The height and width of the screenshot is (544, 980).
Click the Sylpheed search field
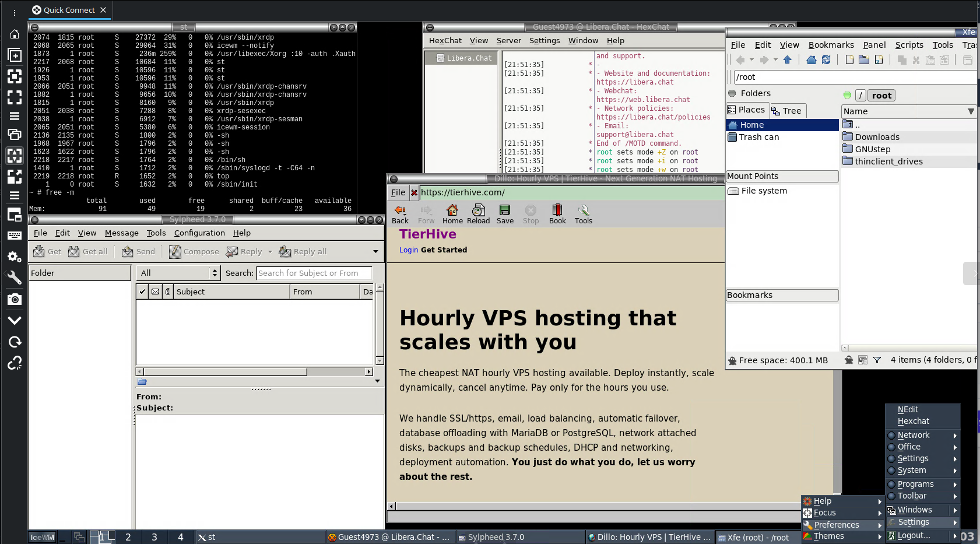(x=314, y=273)
